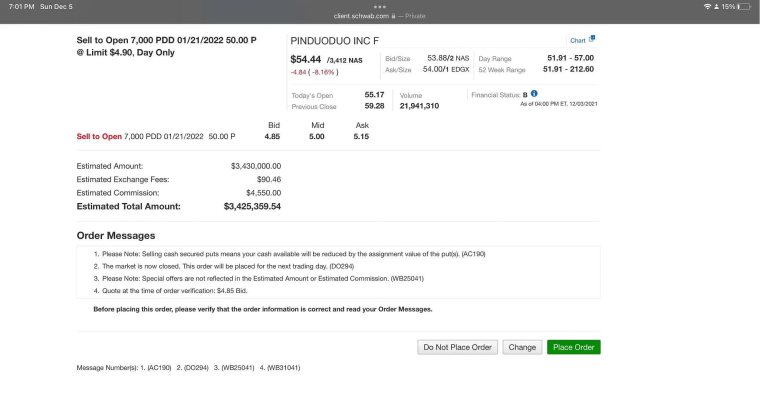This screenshot has height=413, width=767.
Task: Click the order summary header with Limit $4.90
Action: pos(166,46)
